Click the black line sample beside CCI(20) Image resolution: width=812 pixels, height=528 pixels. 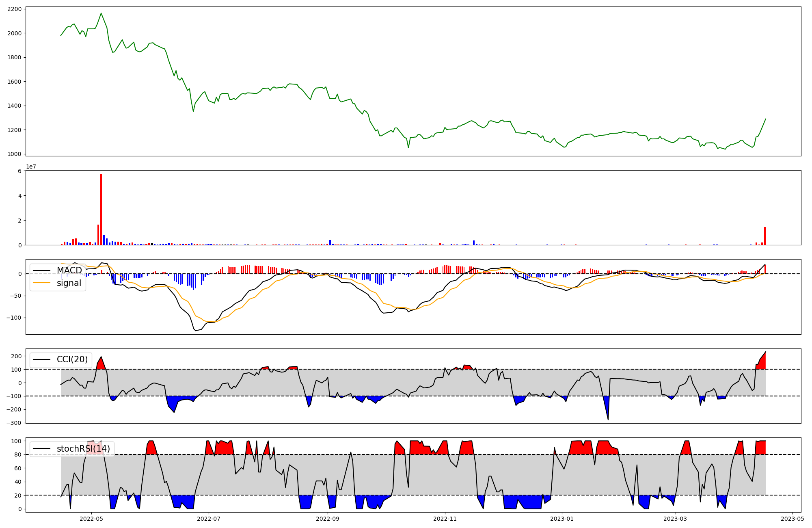click(42, 360)
